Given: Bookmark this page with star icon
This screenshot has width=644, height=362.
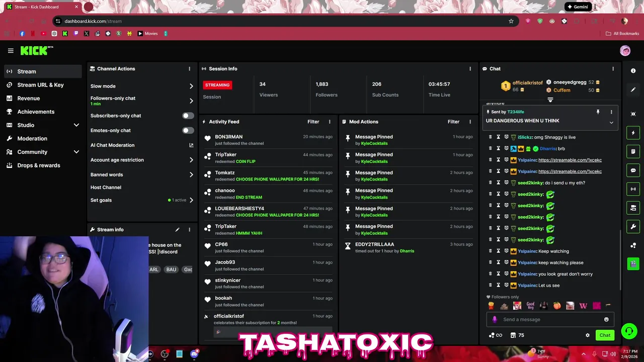Looking at the screenshot, I should click(511, 21).
